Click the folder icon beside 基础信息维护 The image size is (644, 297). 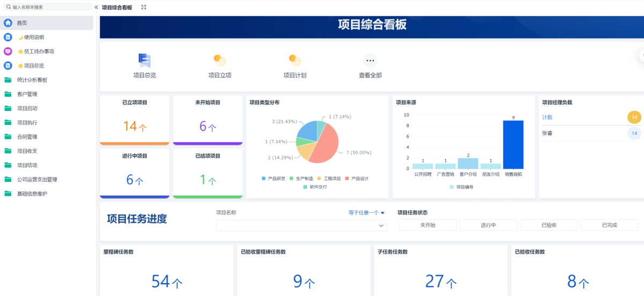8,194
